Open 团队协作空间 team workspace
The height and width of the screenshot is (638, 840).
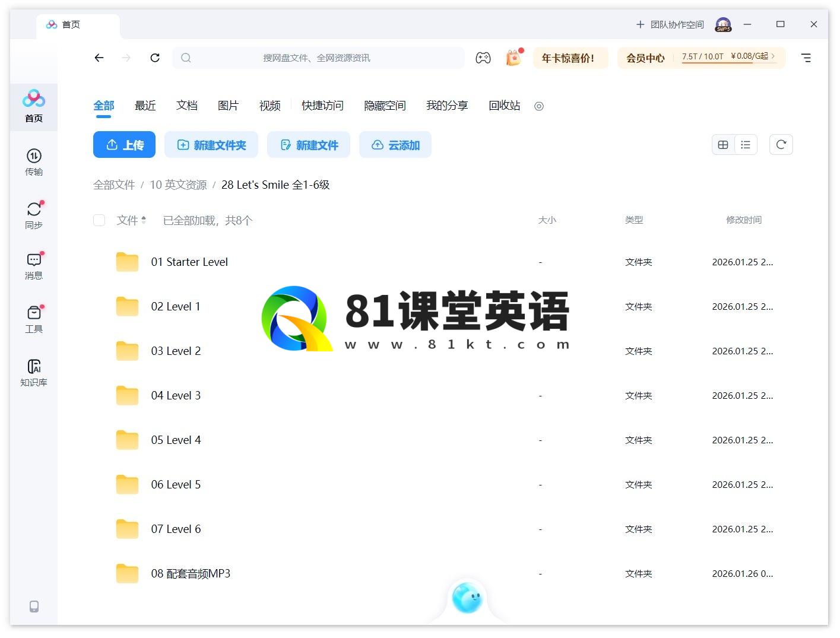click(x=670, y=24)
